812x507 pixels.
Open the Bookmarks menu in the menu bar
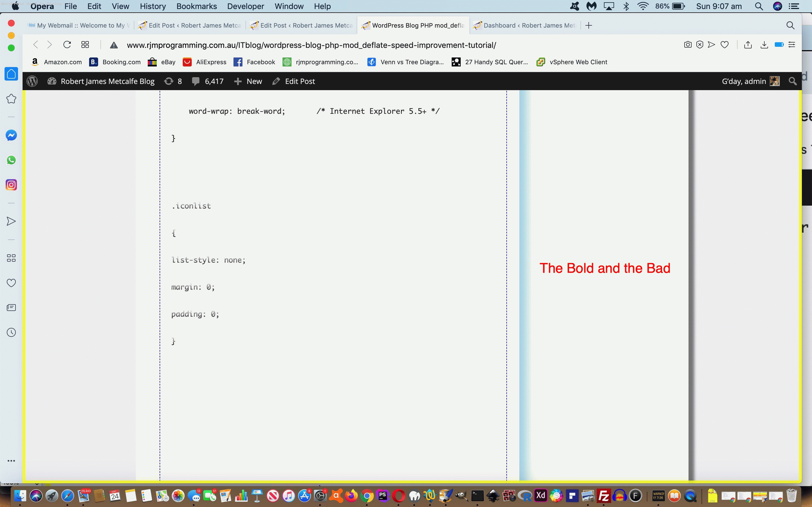point(197,6)
